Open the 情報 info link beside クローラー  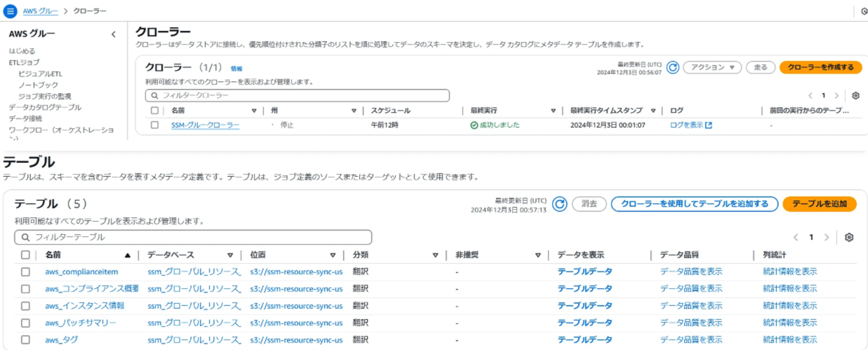click(x=237, y=69)
